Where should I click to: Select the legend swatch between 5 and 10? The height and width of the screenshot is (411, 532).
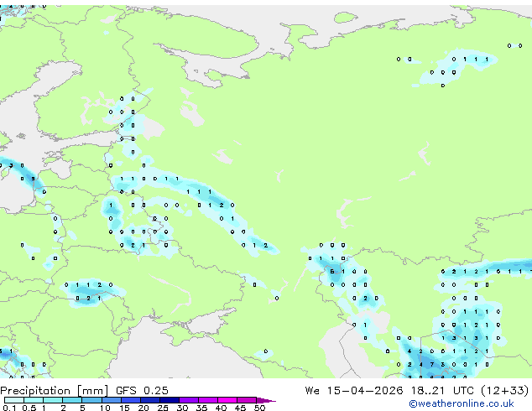[92, 400]
